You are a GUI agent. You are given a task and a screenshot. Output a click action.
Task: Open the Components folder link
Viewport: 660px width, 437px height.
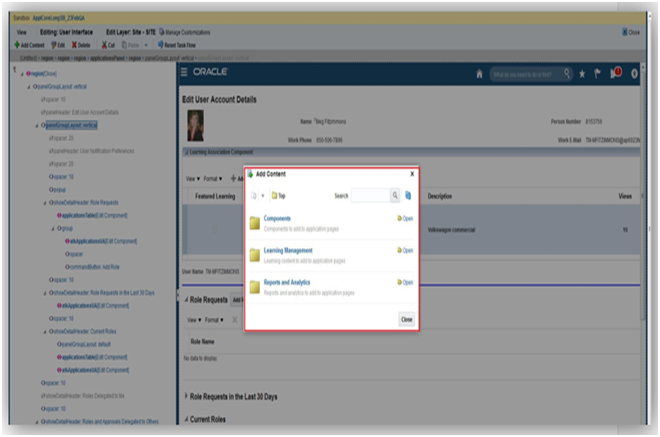pos(277,218)
